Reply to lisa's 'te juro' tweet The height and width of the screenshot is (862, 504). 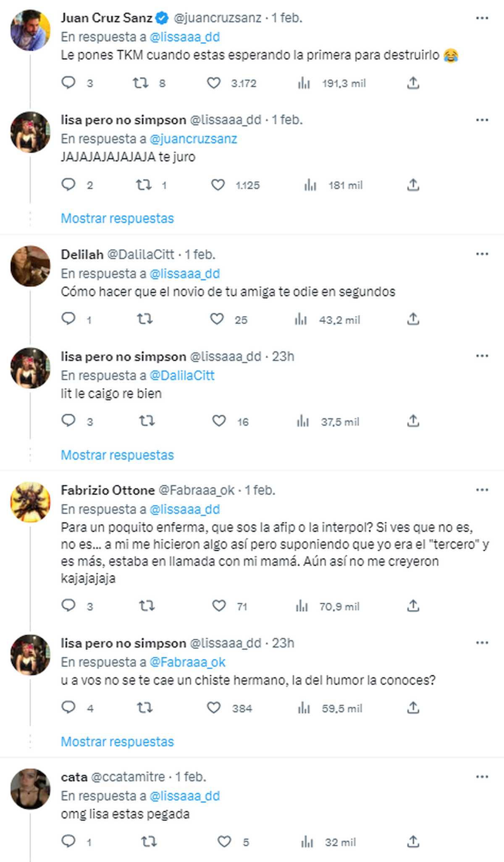click(68, 185)
